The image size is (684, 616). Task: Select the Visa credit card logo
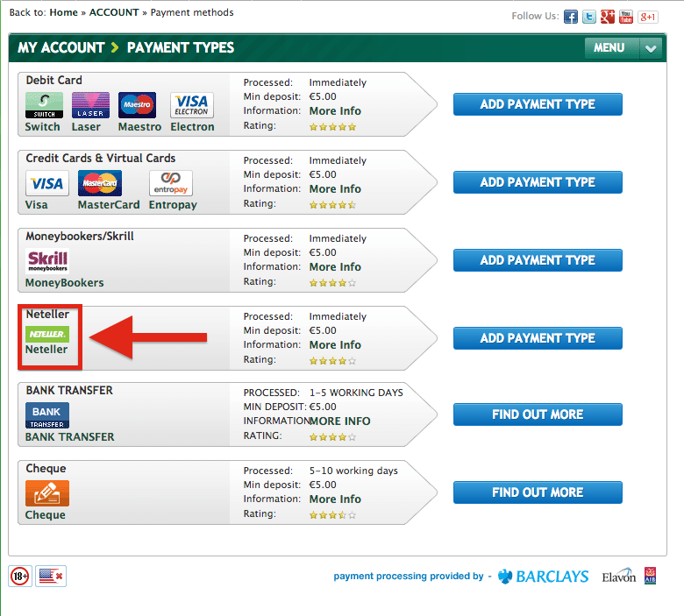coord(47,183)
